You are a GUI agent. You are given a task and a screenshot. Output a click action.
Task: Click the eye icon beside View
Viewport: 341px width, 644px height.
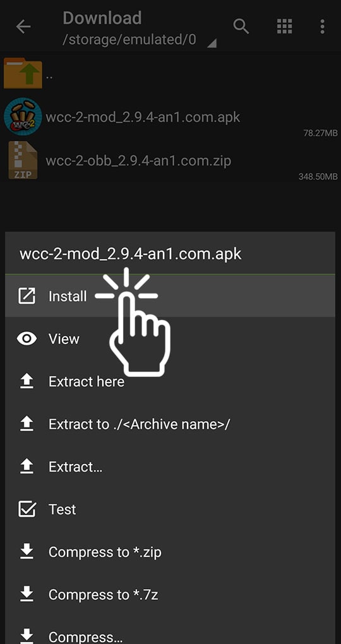(27, 339)
